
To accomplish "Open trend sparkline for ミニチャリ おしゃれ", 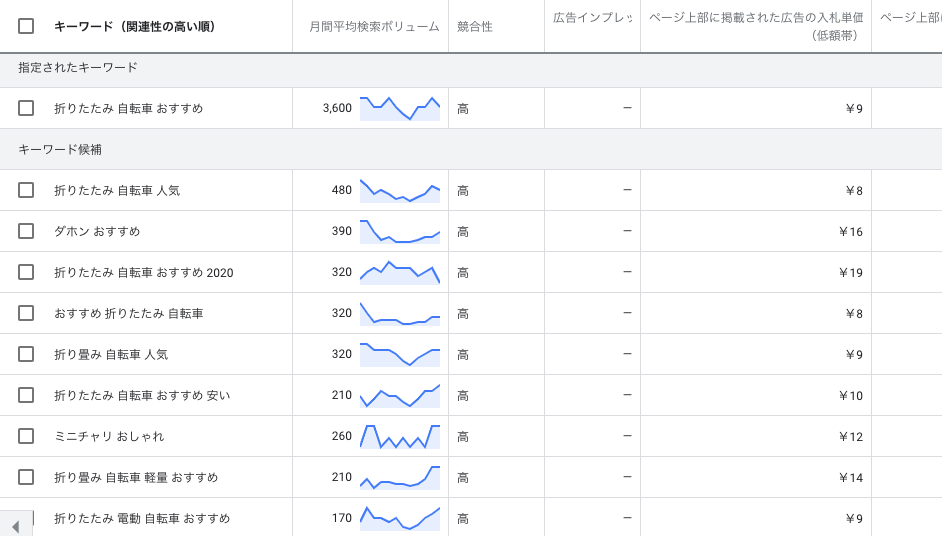I will pos(400,436).
